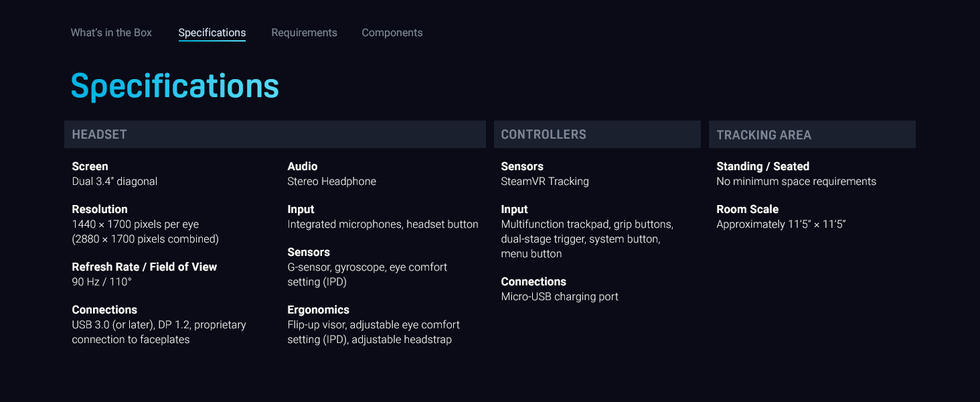Click the SteamVR Tracking text
980x402 pixels.
tap(544, 182)
